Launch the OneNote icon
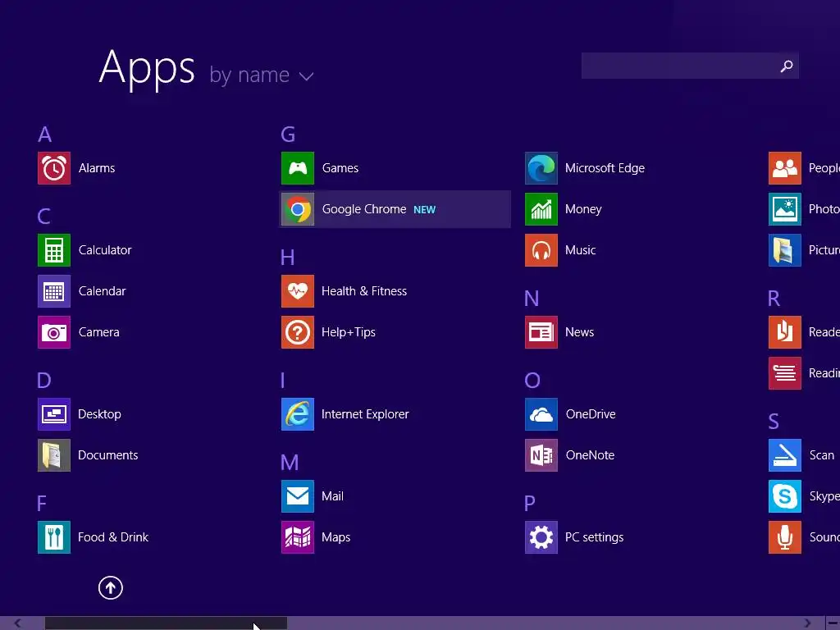The height and width of the screenshot is (630, 840). [541, 455]
